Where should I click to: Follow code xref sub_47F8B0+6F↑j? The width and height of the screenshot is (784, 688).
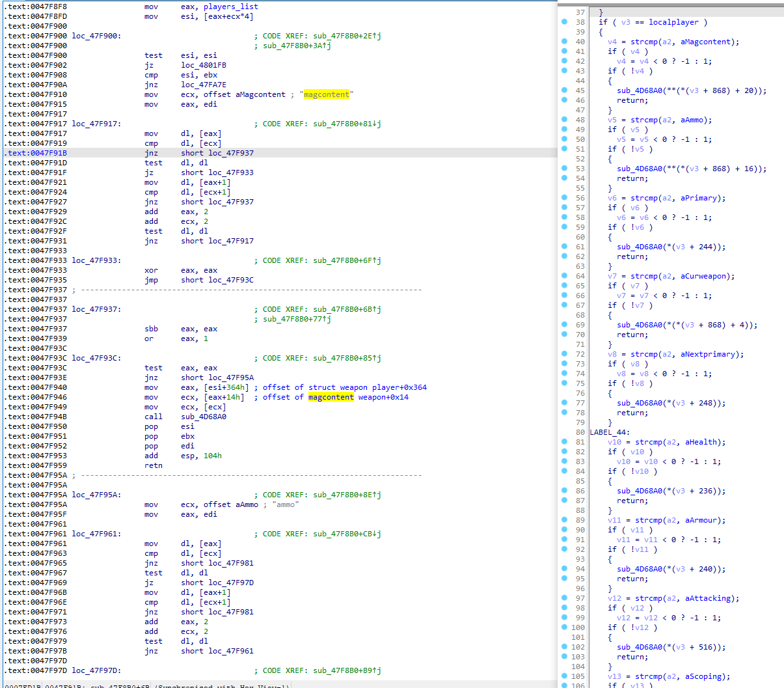(x=347, y=260)
